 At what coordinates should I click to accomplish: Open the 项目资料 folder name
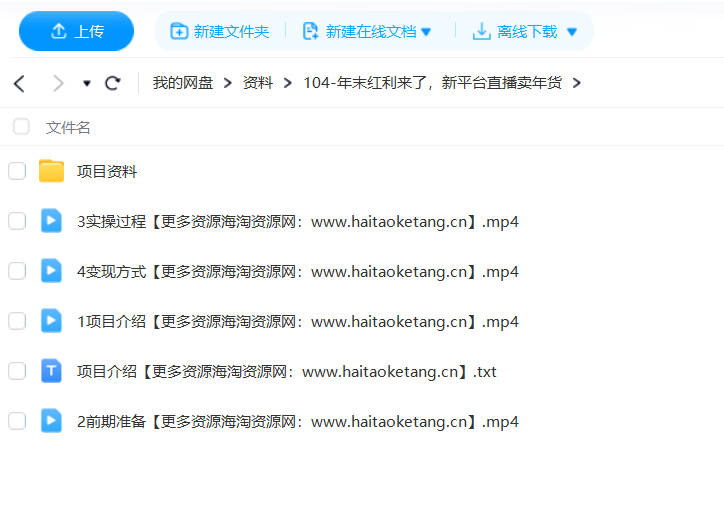coord(107,172)
